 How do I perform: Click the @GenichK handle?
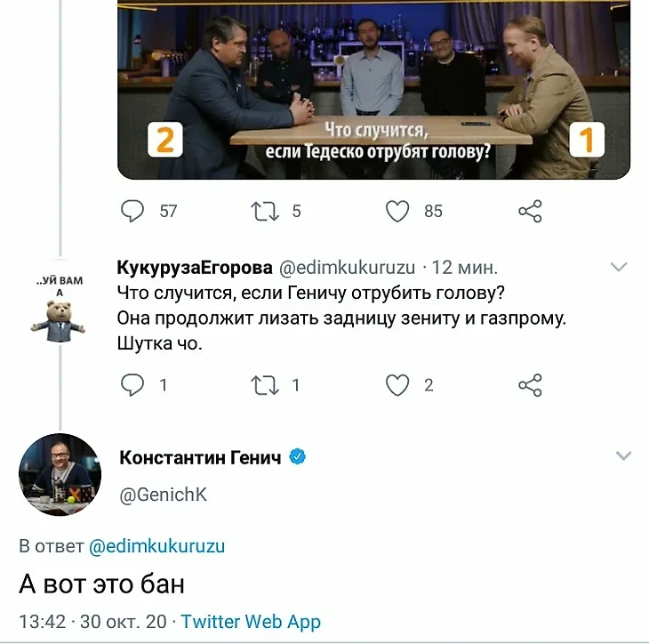coord(163,495)
